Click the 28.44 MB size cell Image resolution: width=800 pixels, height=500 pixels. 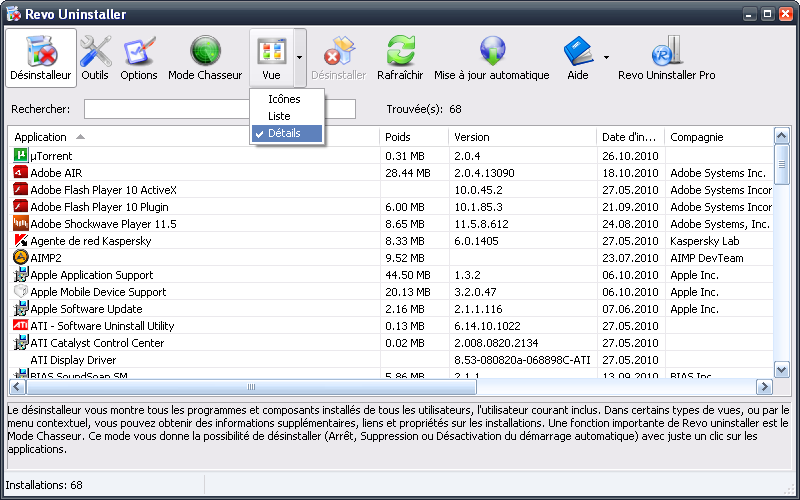click(x=408, y=172)
